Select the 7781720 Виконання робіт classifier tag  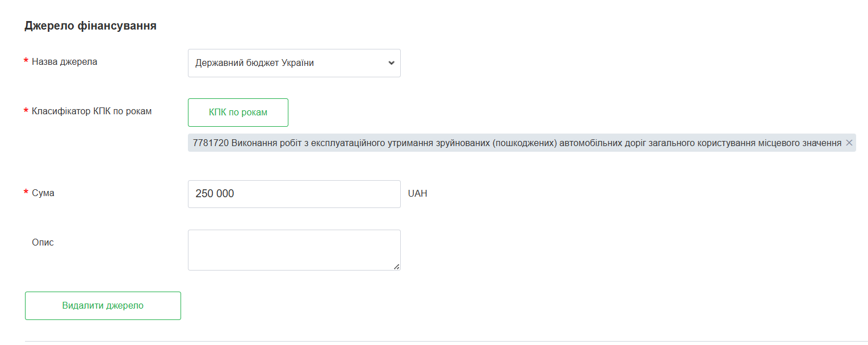pyautogui.click(x=517, y=143)
